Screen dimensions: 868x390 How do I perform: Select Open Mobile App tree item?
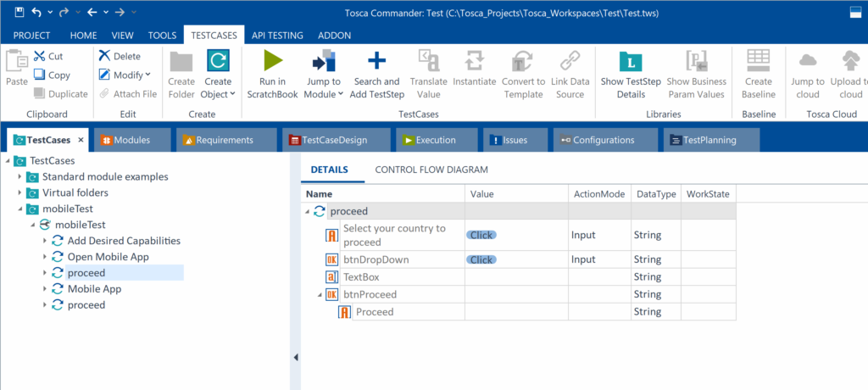108,257
